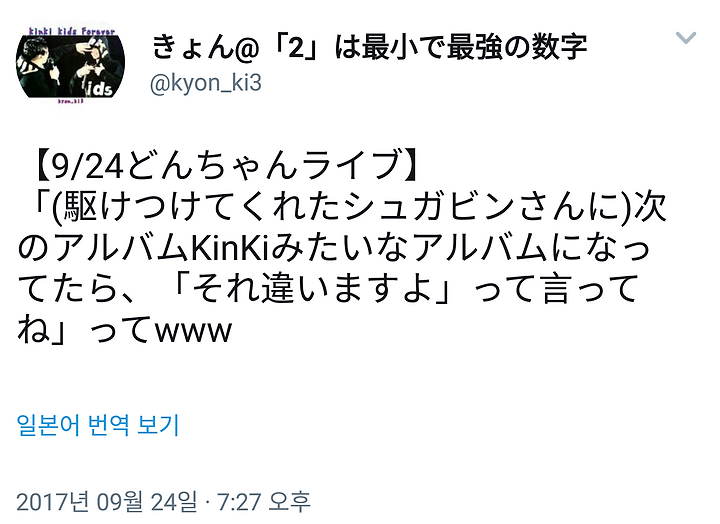
Task: Click the 2017년 09월 24일 date stamp
Action: [x=107, y=501]
